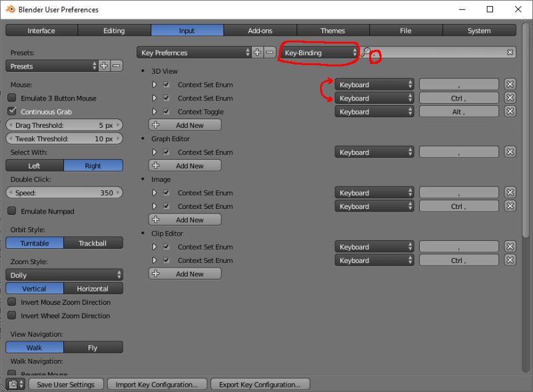Open the Key-Binding filter dropdown

pyautogui.click(x=318, y=52)
